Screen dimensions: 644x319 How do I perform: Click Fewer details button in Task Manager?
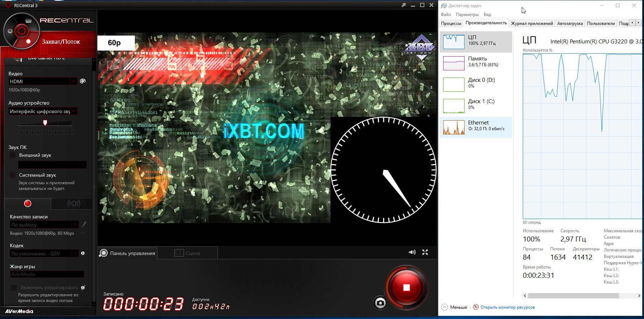tap(458, 307)
